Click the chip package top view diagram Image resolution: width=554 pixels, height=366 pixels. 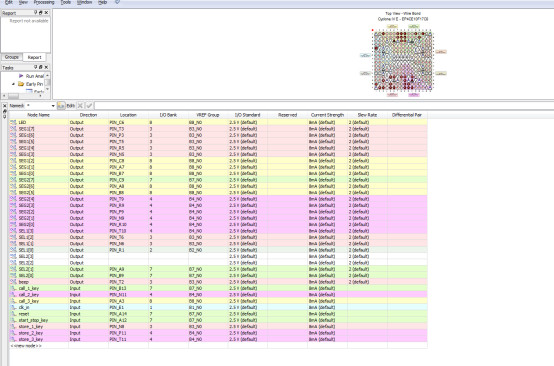coord(403,60)
